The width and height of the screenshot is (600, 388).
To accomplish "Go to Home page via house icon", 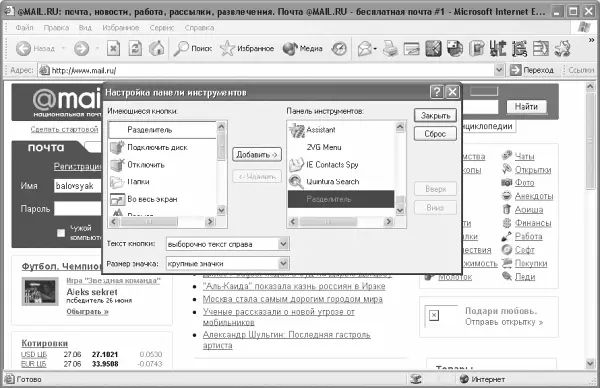I will coord(157,49).
